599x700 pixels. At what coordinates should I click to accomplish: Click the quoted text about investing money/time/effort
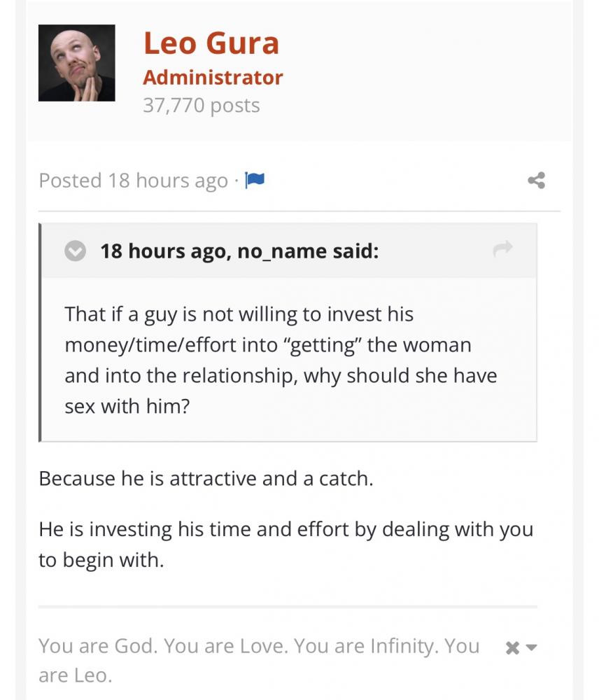tap(280, 360)
